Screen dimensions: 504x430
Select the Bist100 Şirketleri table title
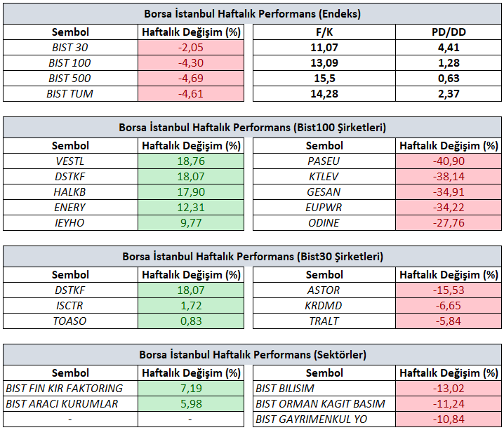coord(252,128)
